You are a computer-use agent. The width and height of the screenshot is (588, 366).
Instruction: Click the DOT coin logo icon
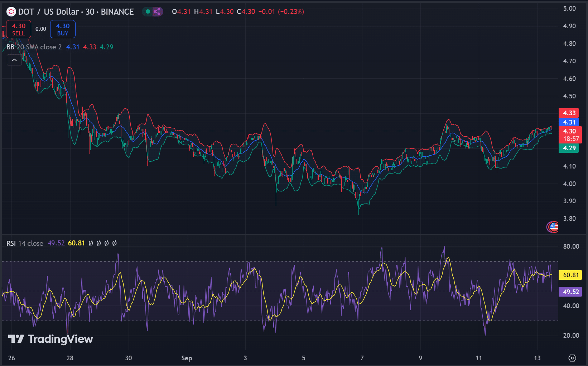click(x=11, y=12)
